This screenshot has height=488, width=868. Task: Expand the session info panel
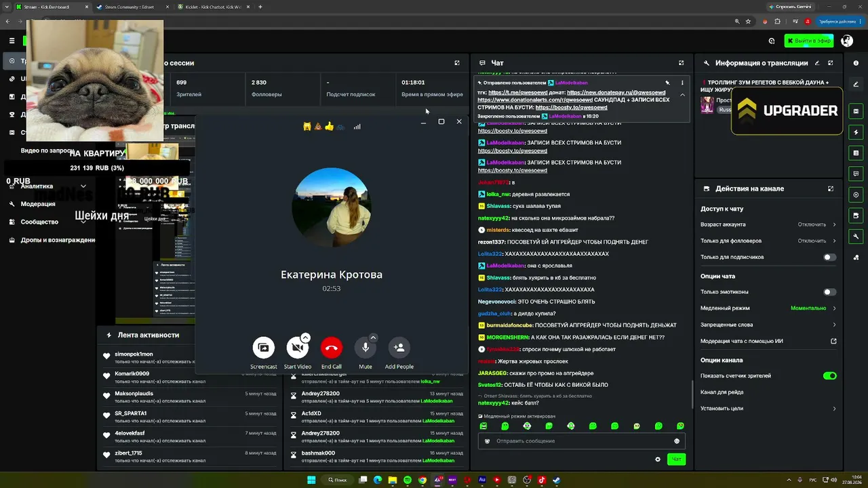pos(457,63)
